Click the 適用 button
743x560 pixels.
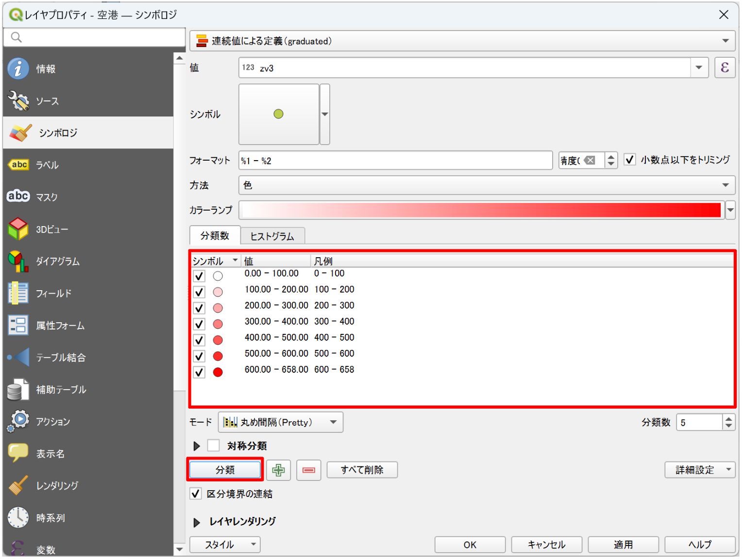(624, 544)
